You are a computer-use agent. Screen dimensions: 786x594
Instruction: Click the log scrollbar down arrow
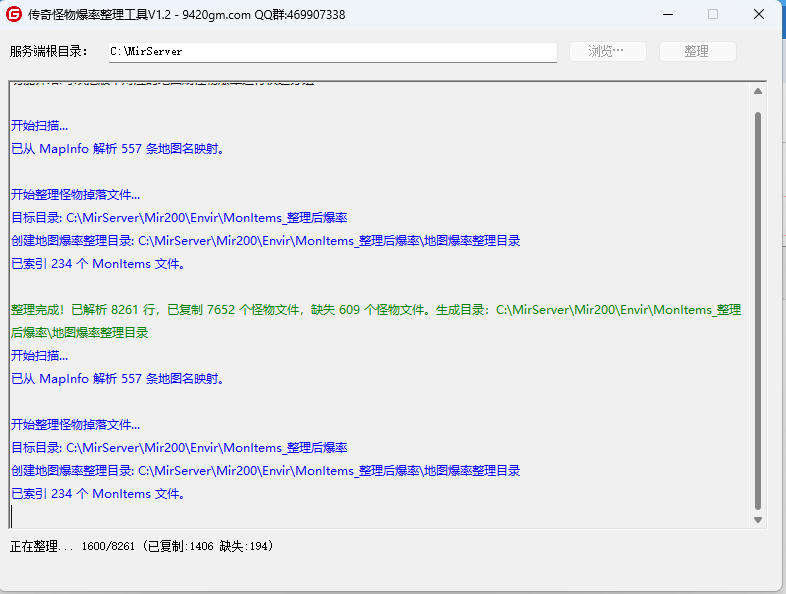point(758,520)
